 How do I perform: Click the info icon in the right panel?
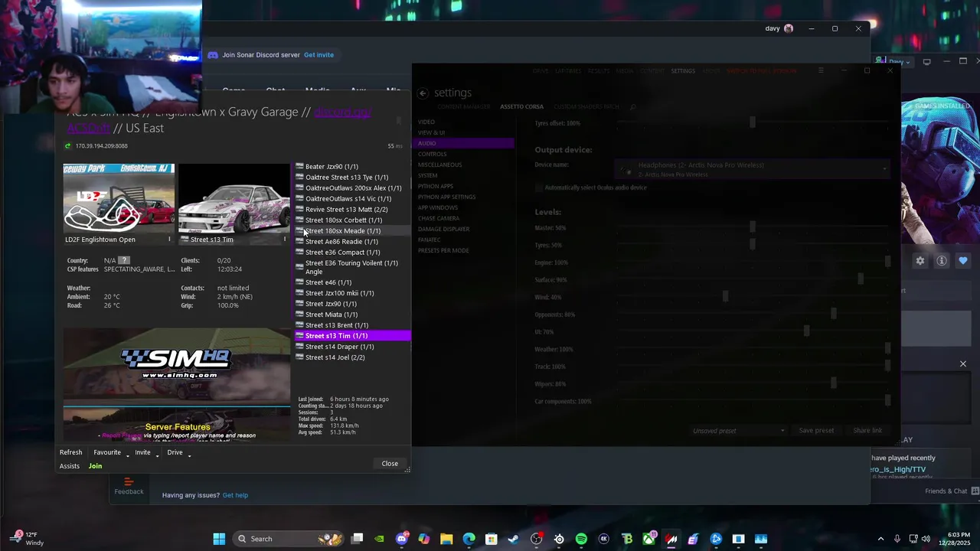coord(942,261)
